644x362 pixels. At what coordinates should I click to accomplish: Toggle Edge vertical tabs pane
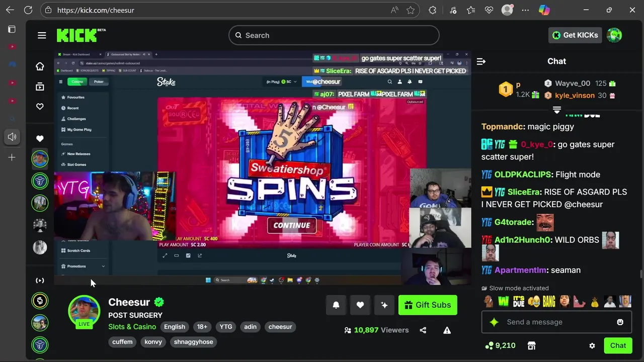(12, 29)
